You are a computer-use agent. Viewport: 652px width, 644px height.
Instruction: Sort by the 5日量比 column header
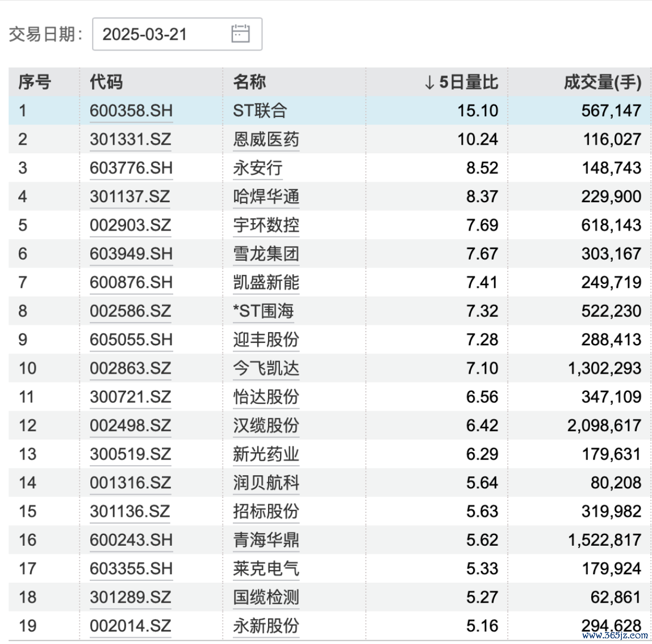[461, 82]
